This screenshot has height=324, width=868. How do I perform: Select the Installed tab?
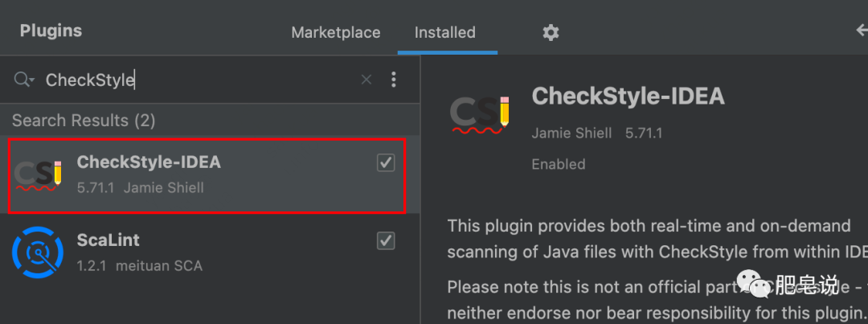[444, 33]
